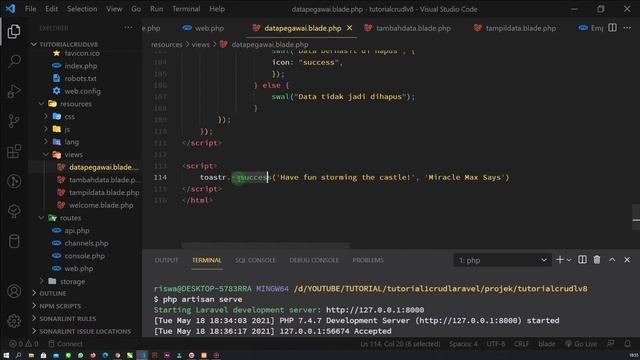Expand the js folder
The width and height of the screenshot is (640, 360).
tap(46, 129)
